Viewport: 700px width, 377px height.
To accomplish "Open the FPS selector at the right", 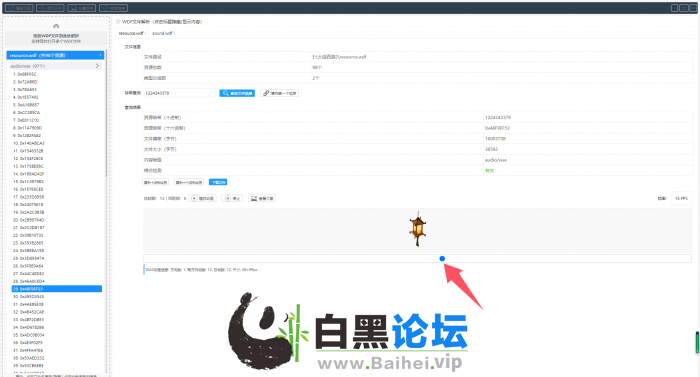I will click(681, 198).
